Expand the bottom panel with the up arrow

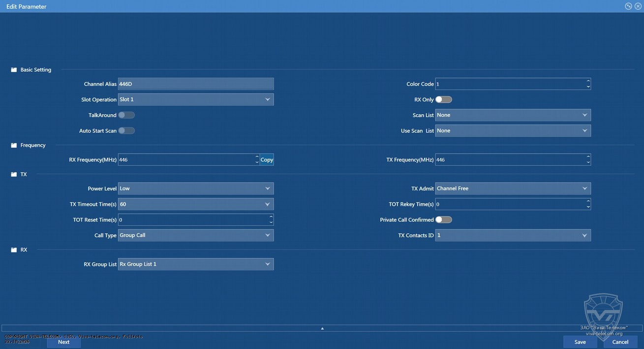tap(322, 328)
